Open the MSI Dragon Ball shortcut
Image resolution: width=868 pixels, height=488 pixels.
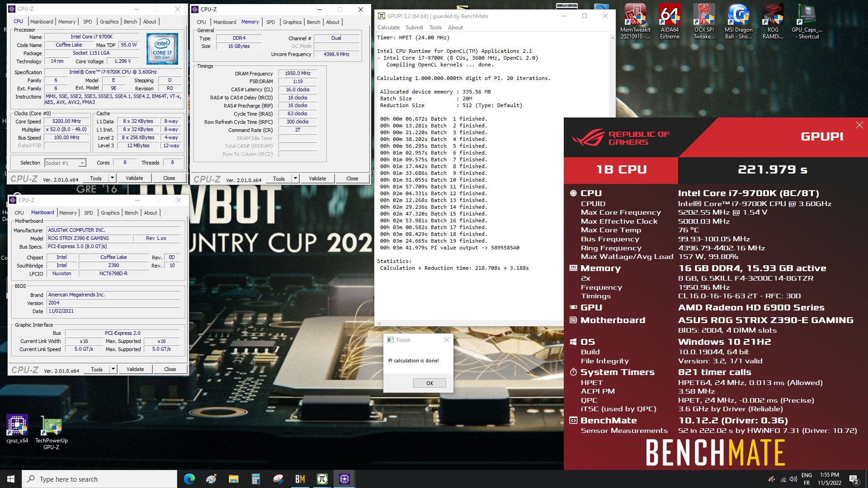click(x=738, y=21)
